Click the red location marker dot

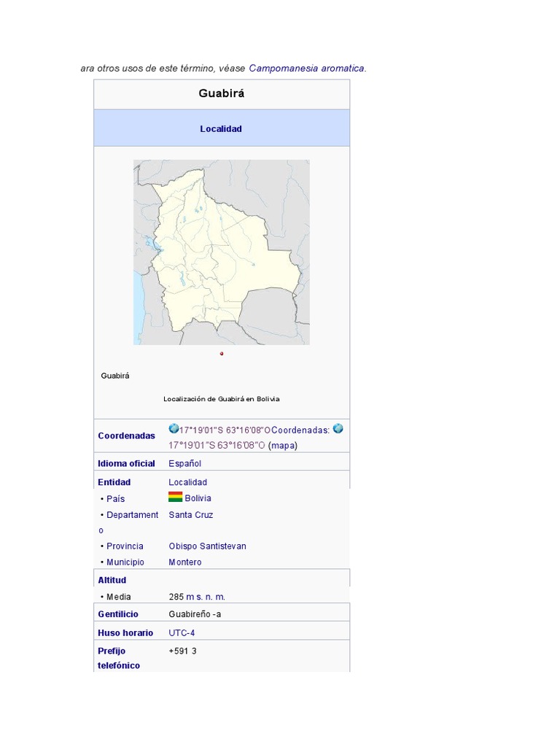[x=222, y=354]
